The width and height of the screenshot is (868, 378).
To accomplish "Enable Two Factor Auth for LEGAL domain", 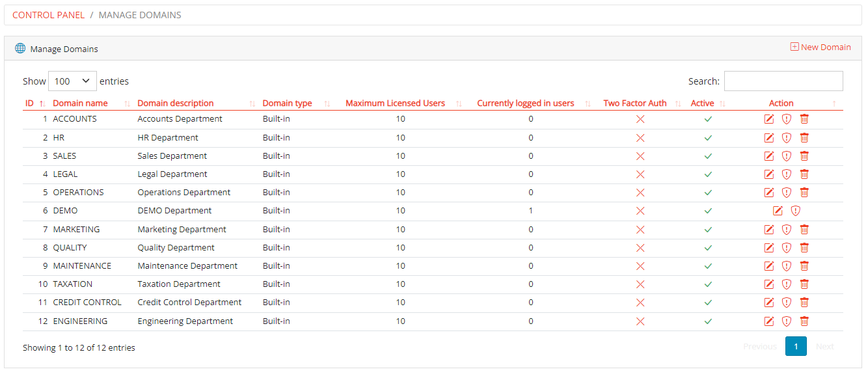I will click(x=640, y=174).
